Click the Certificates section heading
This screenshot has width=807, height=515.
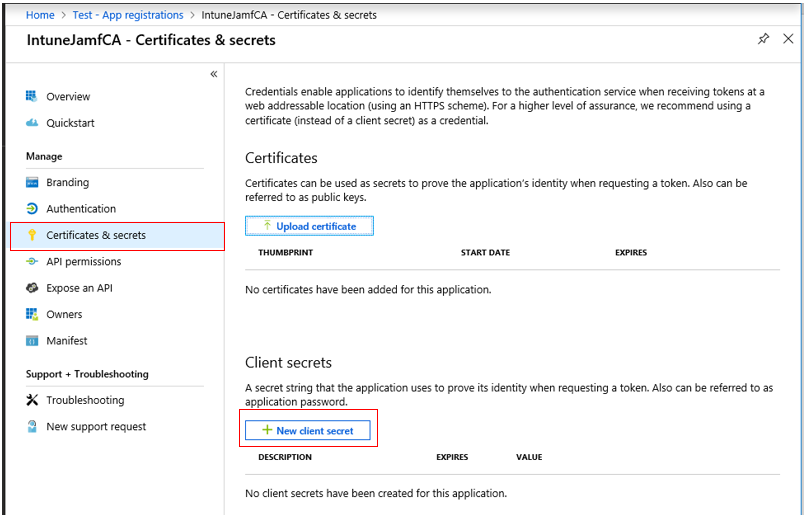(281, 158)
